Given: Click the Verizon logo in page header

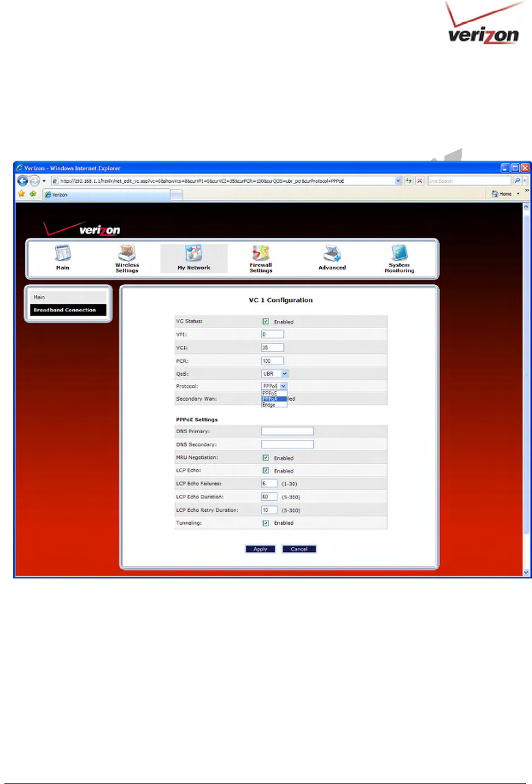Looking at the screenshot, I should coord(82,229).
